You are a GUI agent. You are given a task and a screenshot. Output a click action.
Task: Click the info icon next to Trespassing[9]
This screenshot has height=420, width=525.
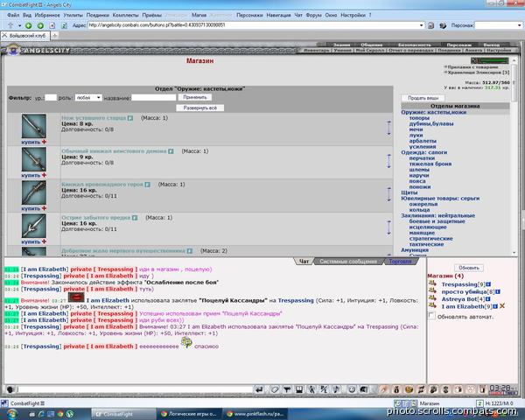pos(488,284)
